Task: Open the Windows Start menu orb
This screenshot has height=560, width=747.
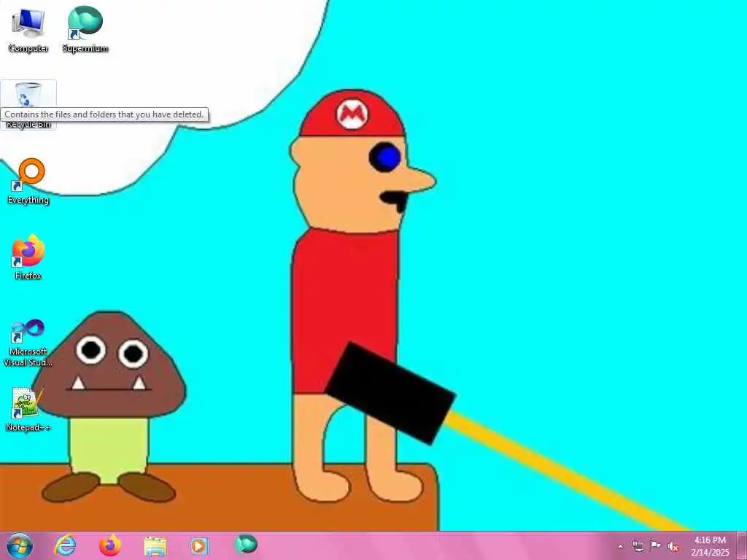Action: coord(20,545)
